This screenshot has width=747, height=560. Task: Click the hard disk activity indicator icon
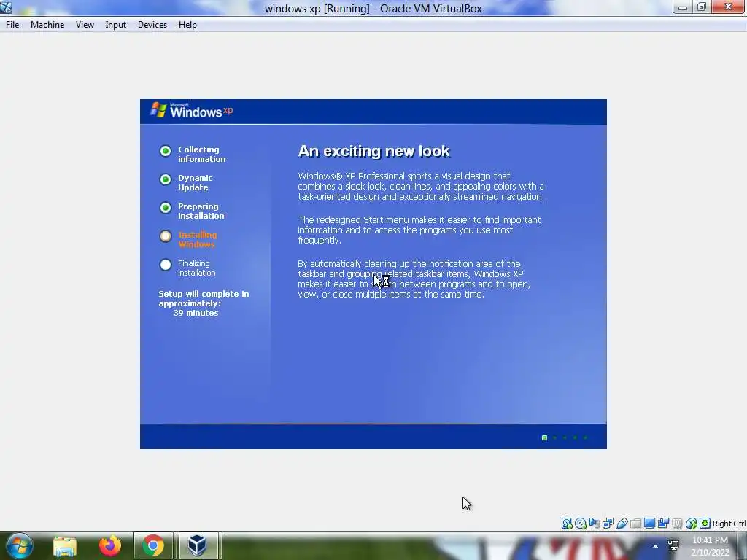coord(566,524)
